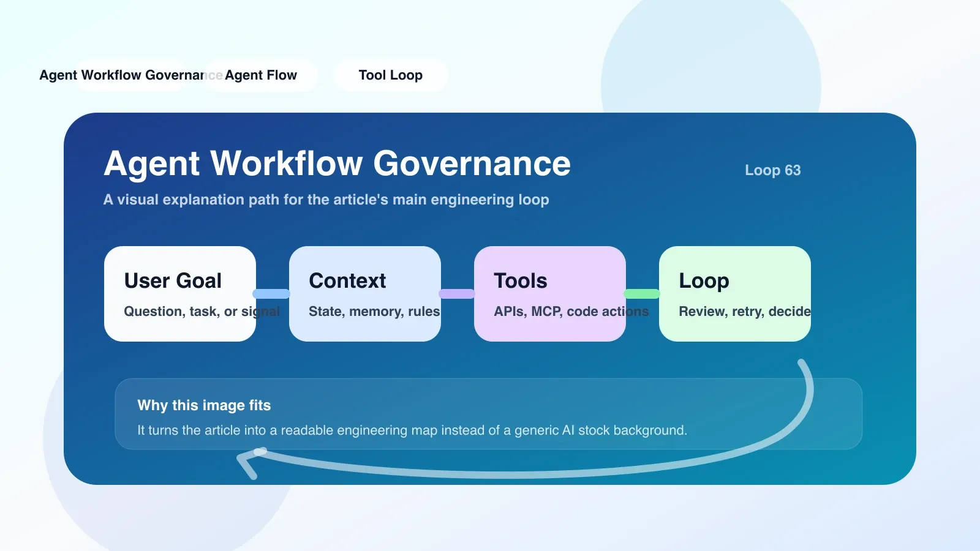Click the purple connector between Context and Tools
This screenshot has height=551, width=980.
[x=457, y=294]
